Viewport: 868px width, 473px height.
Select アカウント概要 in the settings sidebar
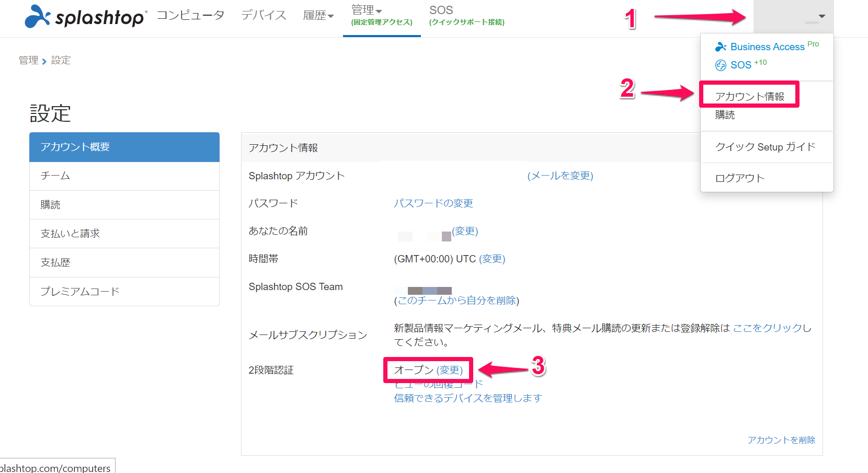124,147
